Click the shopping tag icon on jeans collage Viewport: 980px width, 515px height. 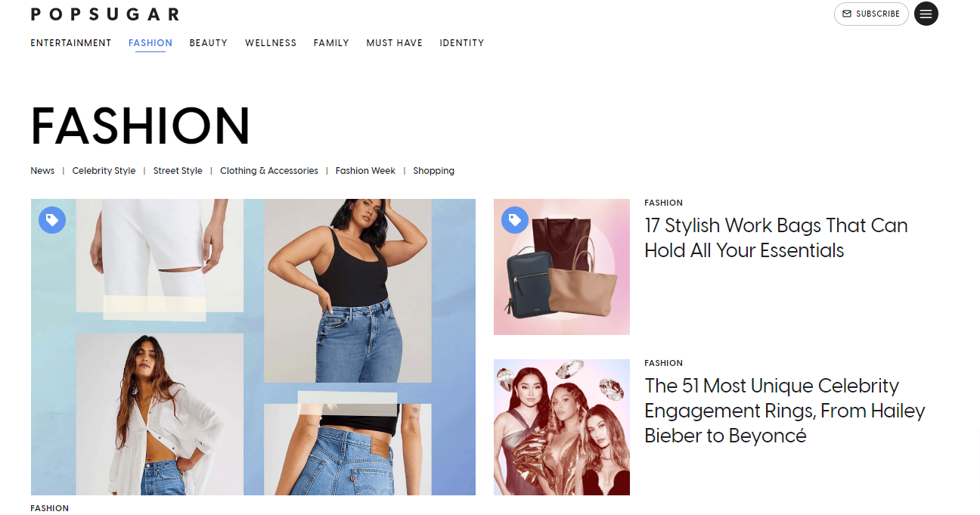52,220
